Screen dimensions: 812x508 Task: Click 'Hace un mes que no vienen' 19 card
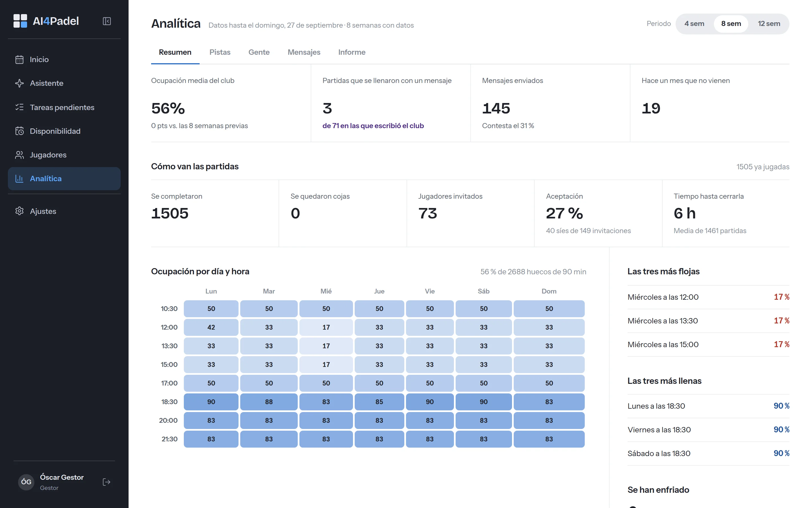(x=710, y=103)
